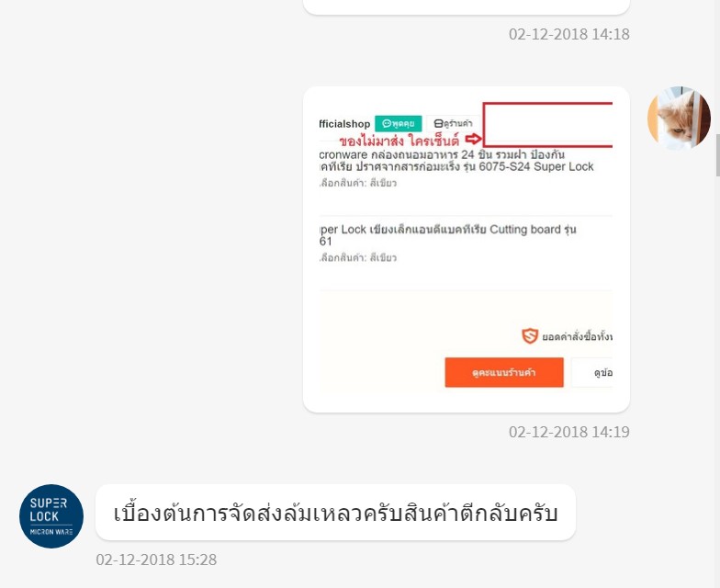
Task: Select the Cutting board product title
Action: (x=448, y=235)
